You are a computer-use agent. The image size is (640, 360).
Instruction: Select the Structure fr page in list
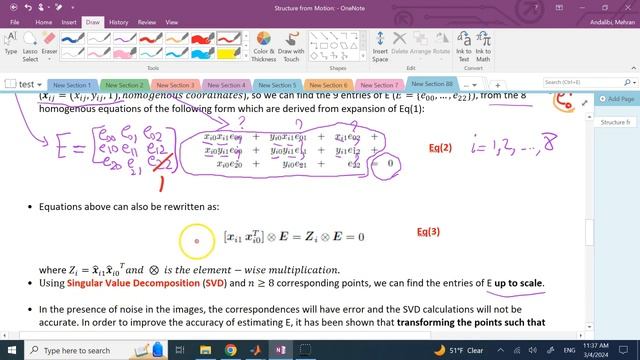pyautogui.click(x=616, y=122)
